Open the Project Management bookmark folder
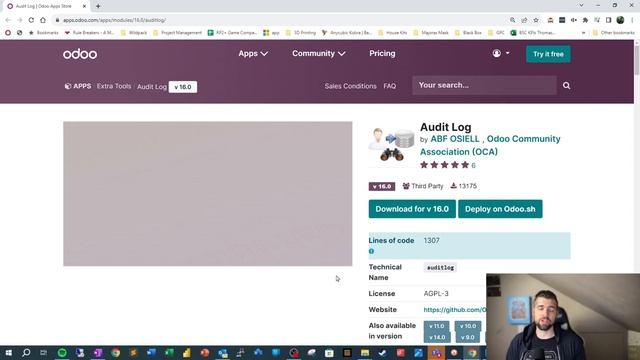The width and height of the screenshot is (640, 360). click(x=177, y=33)
